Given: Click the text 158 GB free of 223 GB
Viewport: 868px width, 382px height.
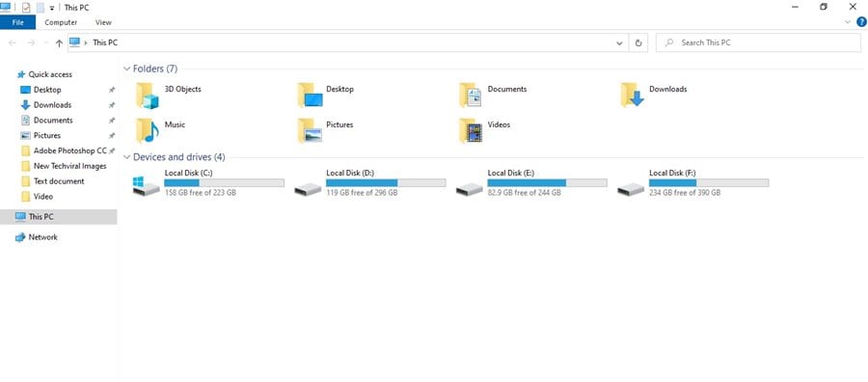Looking at the screenshot, I should [201, 193].
